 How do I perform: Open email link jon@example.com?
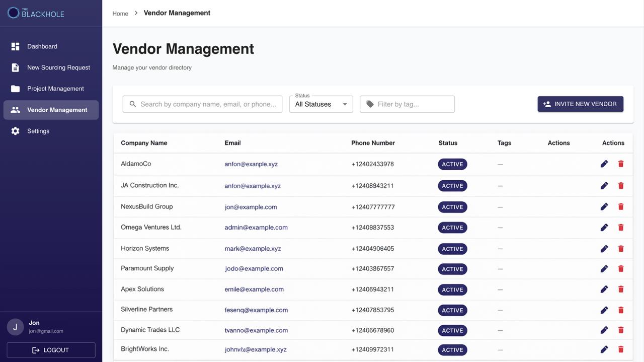click(251, 207)
